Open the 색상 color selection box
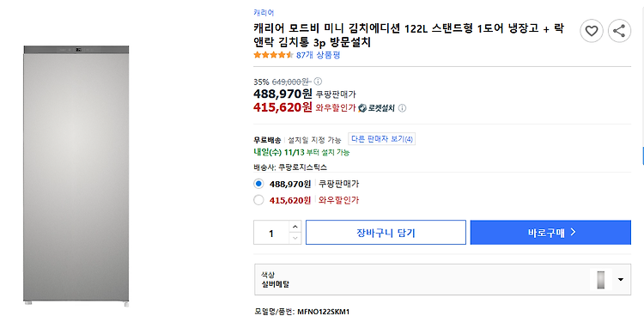644x316 pixels. pos(442,279)
